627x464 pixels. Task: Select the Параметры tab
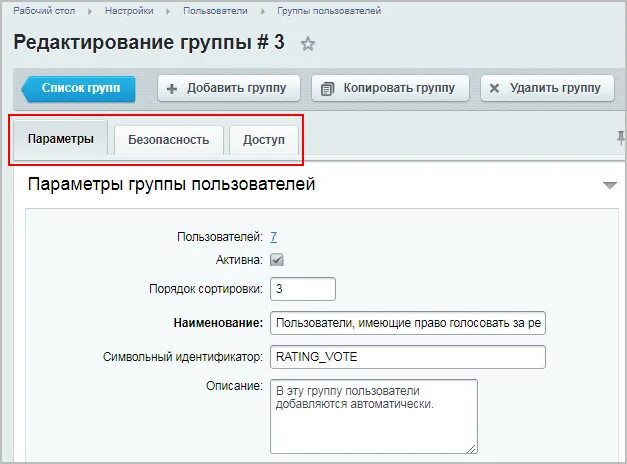pyautogui.click(x=61, y=138)
